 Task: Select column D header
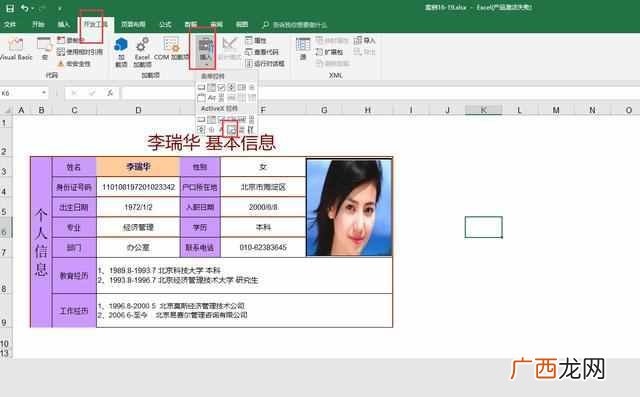click(138, 110)
